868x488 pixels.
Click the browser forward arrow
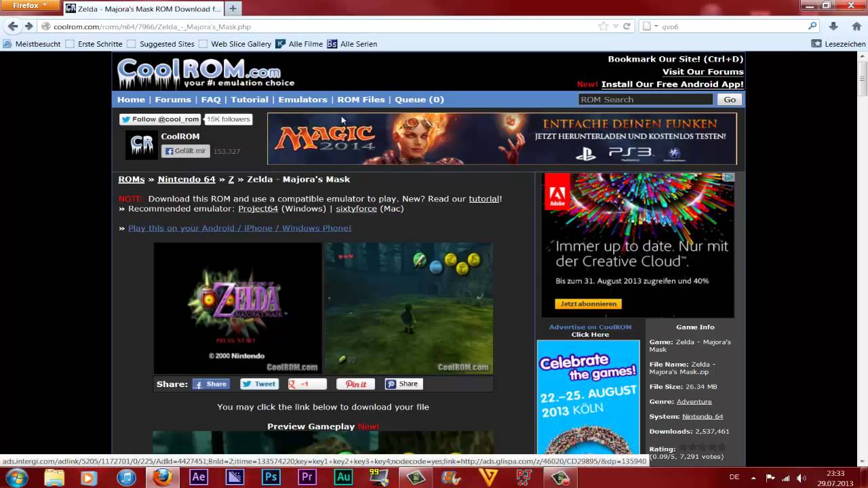(28, 26)
